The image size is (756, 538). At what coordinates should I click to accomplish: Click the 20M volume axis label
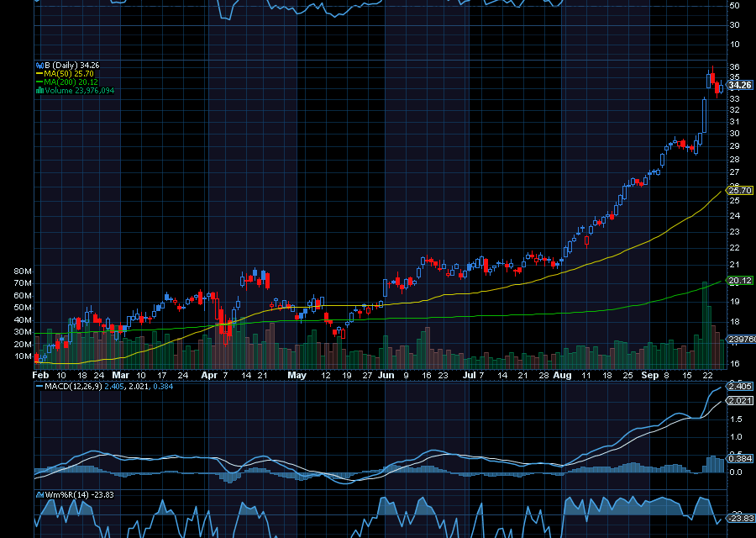pos(23,345)
